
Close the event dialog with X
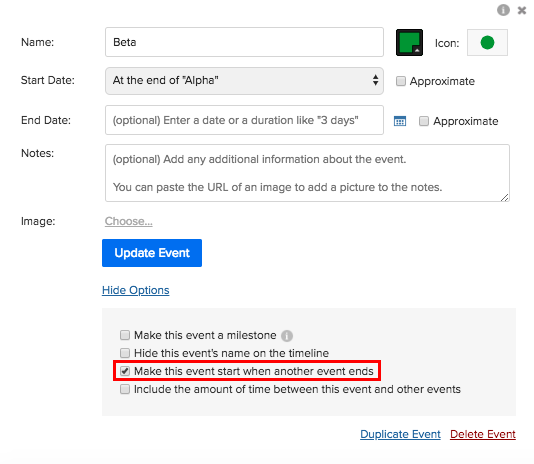tap(522, 11)
